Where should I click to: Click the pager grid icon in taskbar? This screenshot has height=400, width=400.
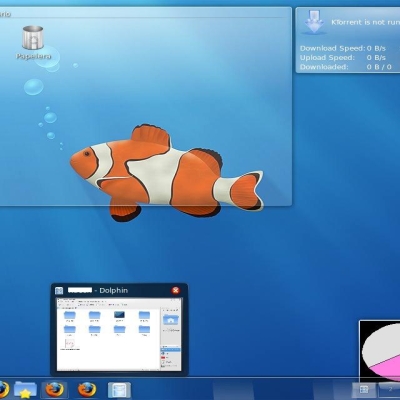click(364, 389)
